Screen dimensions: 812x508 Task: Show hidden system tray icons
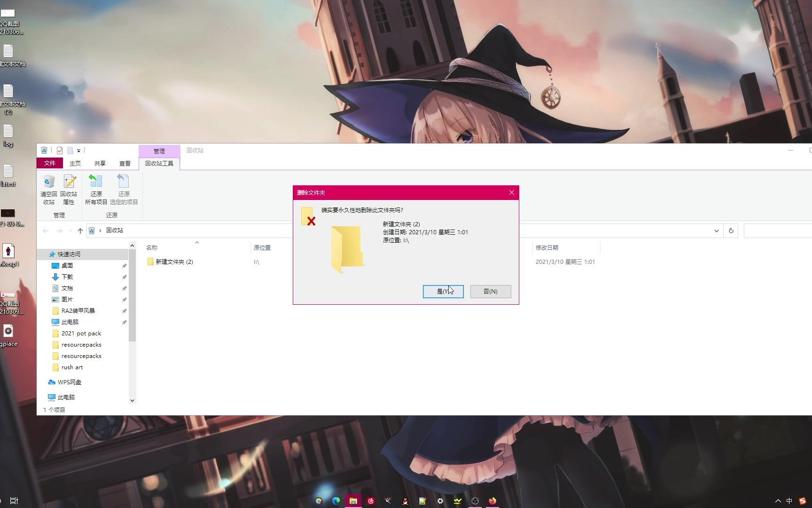778,501
